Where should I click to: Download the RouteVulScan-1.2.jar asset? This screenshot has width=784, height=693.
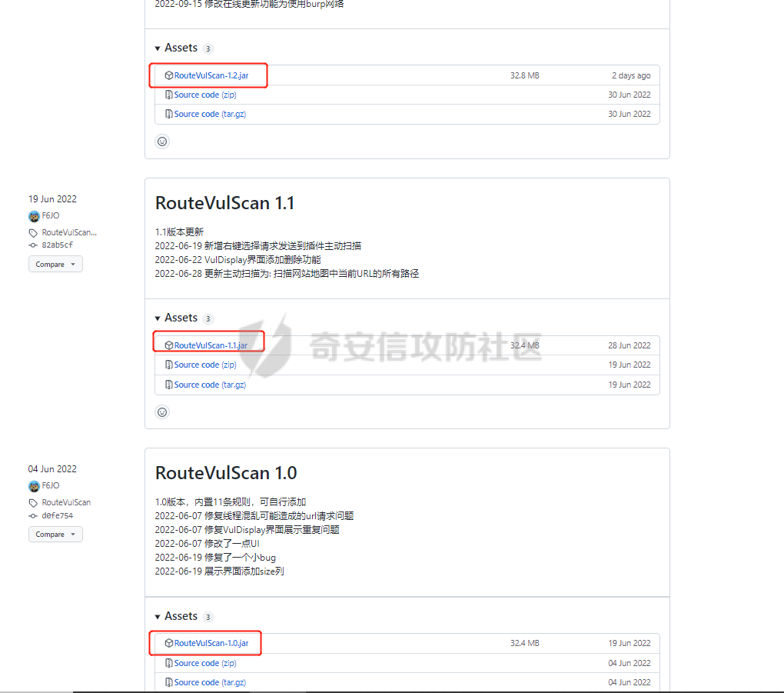coord(211,75)
